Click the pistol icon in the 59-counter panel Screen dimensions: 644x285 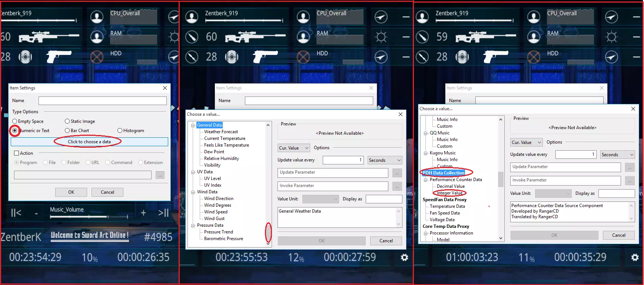click(496, 57)
